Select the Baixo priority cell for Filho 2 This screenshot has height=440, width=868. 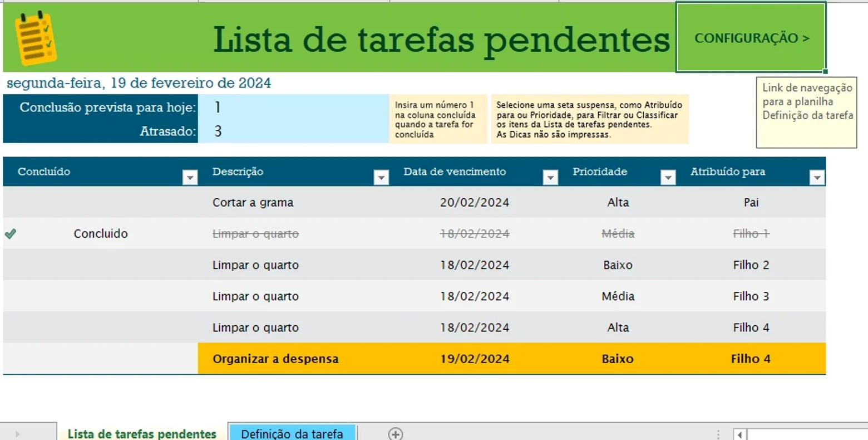[x=618, y=265]
